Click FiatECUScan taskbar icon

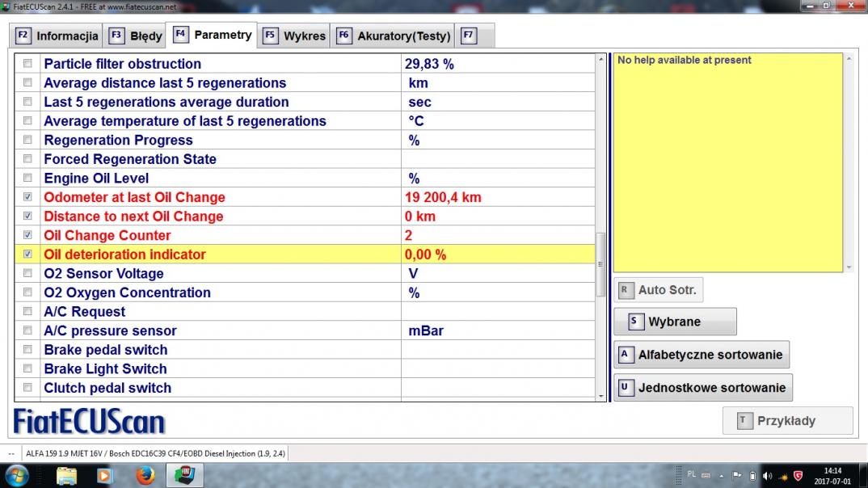185,475
